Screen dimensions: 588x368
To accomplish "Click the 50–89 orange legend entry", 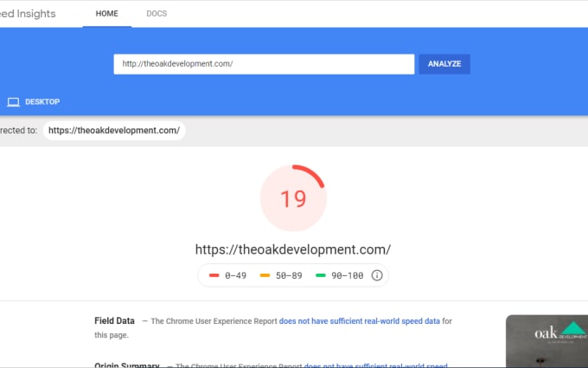I will (281, 275).
